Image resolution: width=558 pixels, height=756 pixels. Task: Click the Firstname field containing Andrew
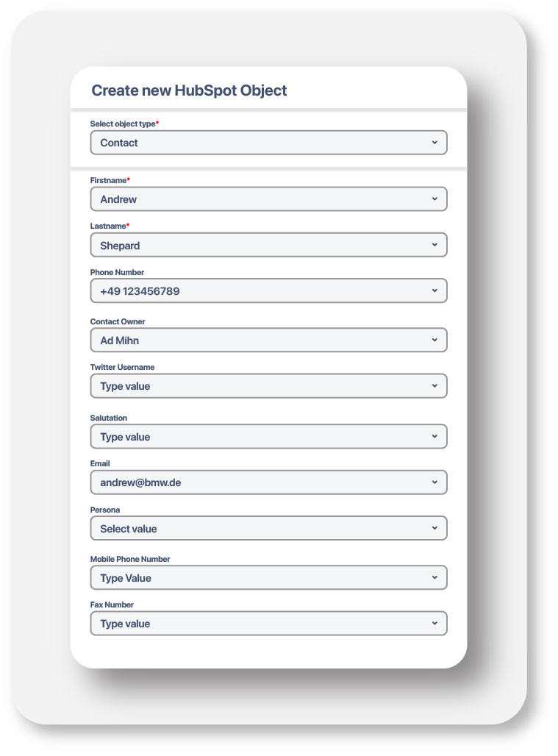[268, 199]
